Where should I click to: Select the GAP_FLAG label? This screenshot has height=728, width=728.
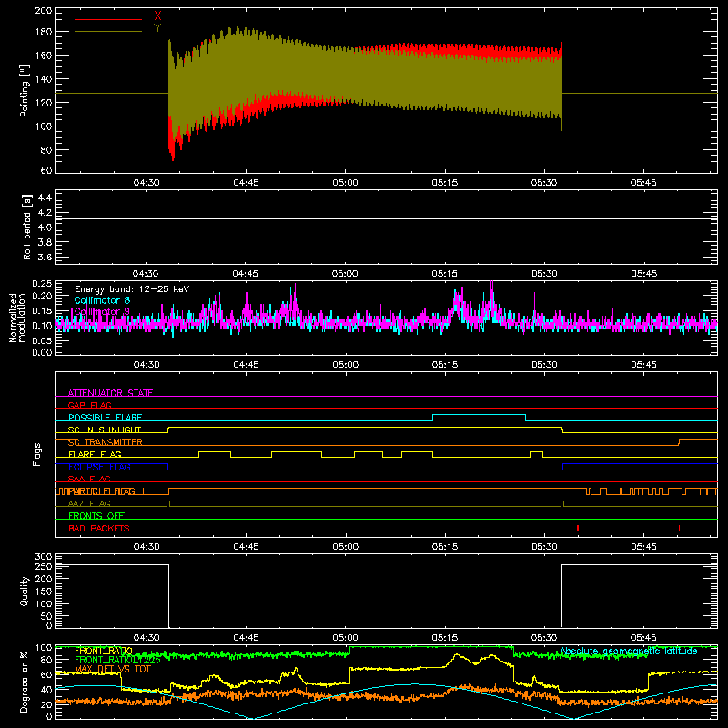pyautogui.click(x=89, y=405)
